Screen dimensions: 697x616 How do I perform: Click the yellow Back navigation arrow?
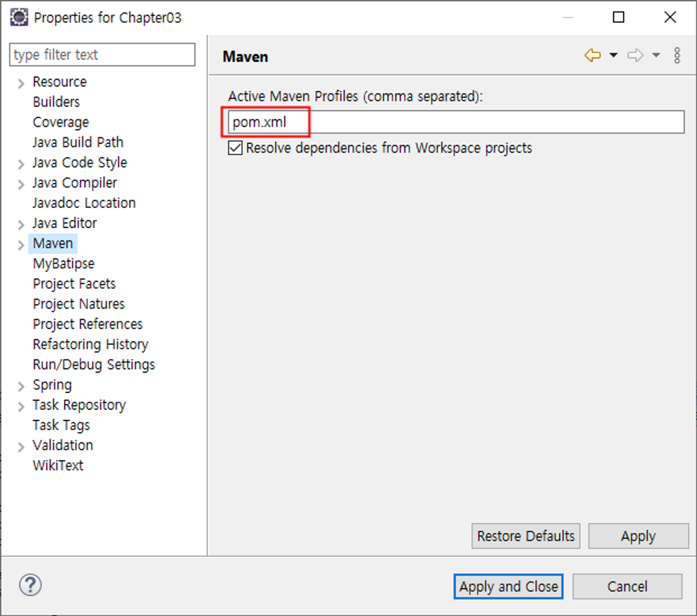pyautogui.click(x=592, y=55)
